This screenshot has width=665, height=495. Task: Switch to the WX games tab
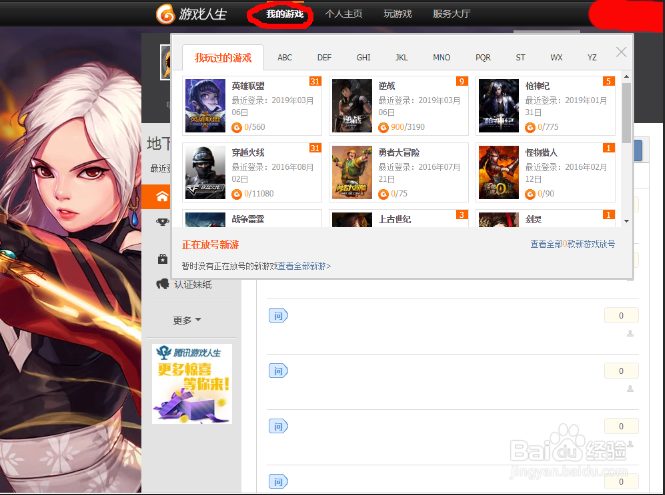556,58
